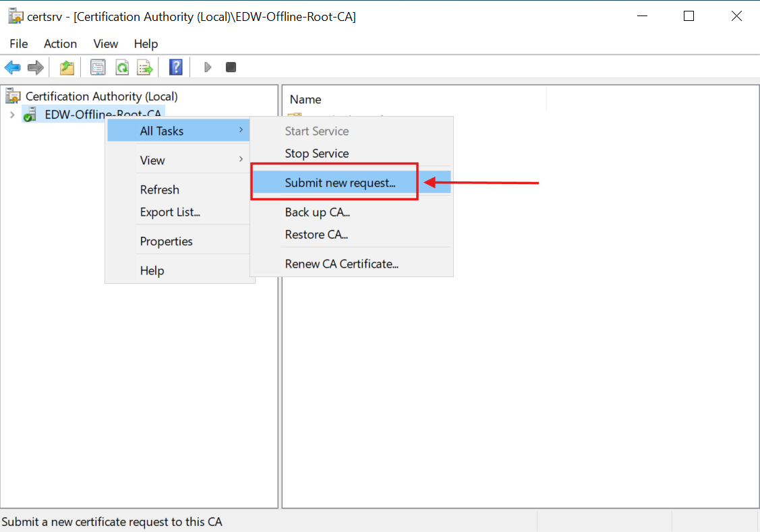760x532 pixels.
Task: Open the Properties toolbar icon
Action: click(98, 67)
